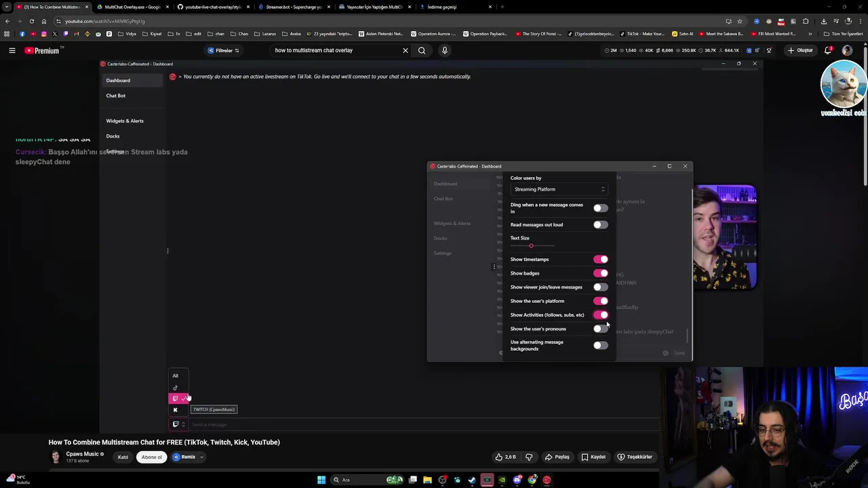Click the YouTube search magnifier button
This screenshot has width=868, height=488.
[422, 50]
